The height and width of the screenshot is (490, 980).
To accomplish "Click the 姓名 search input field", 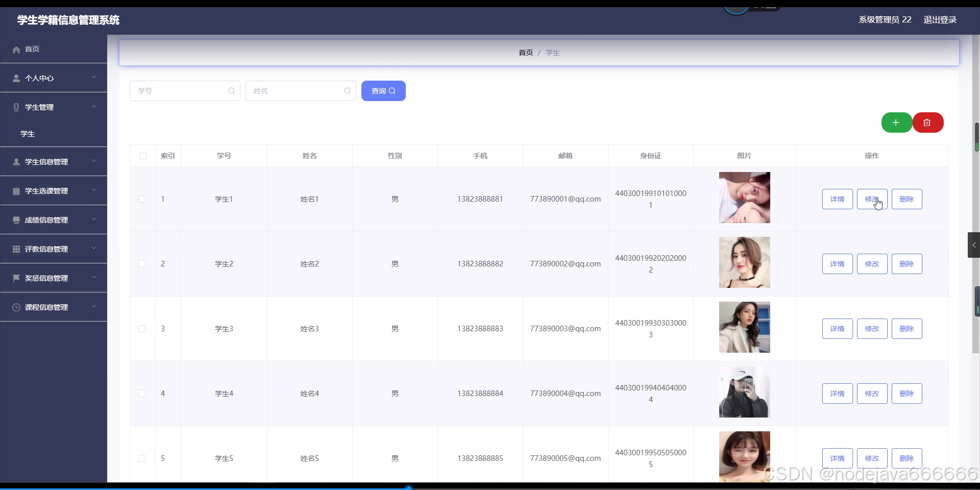I will 301,91.
